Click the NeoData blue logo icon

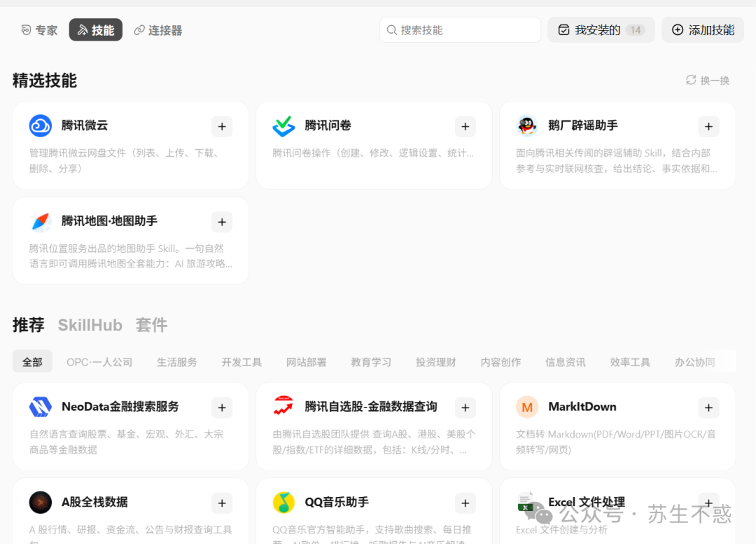pyautogui.click(x=41, y=407)
